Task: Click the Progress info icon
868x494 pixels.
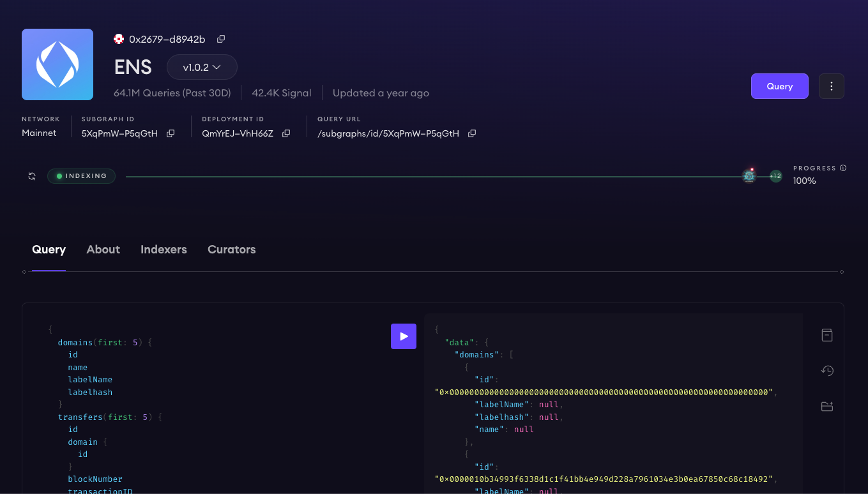Action: [843, 168]
